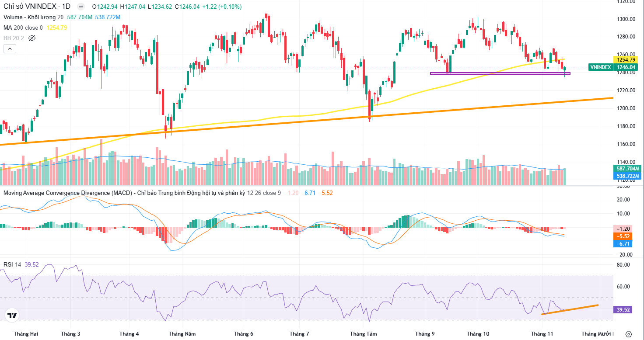Viewport: 644px width, 340px height.
Task: Select the RSI 14 legend label
Action: tap(13, 264)
